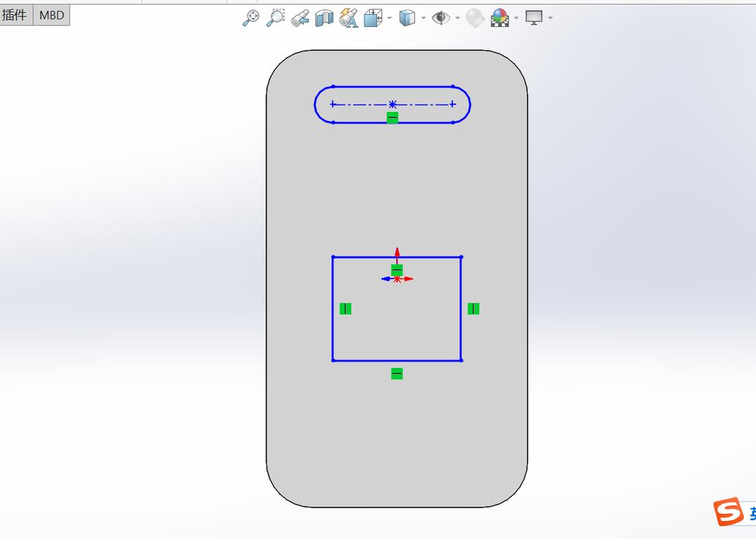This screenshot has height=539, width=756.
Task: Click the Zoom to Fit icon
Action: (251, 18)
